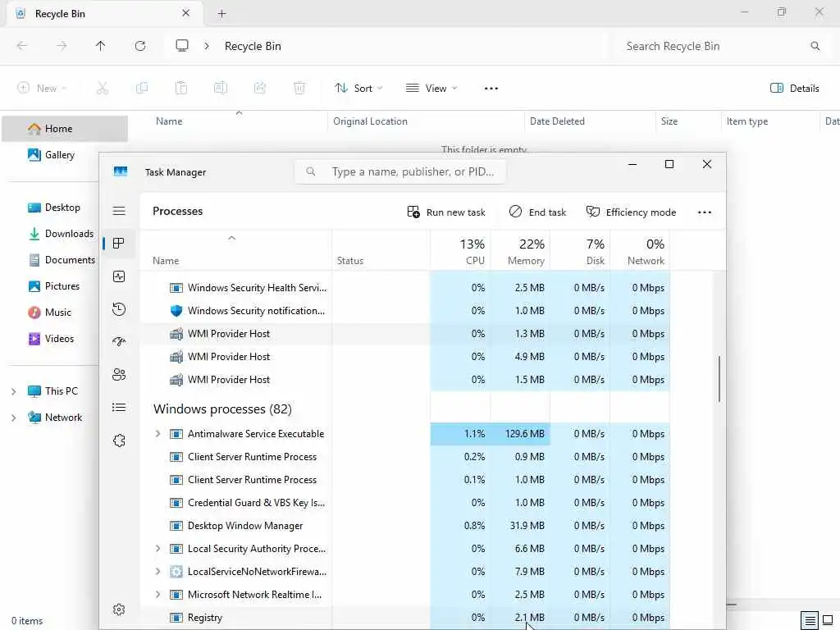Go forward in File Explorer
The image size is (840, 630).
(62, 46)
